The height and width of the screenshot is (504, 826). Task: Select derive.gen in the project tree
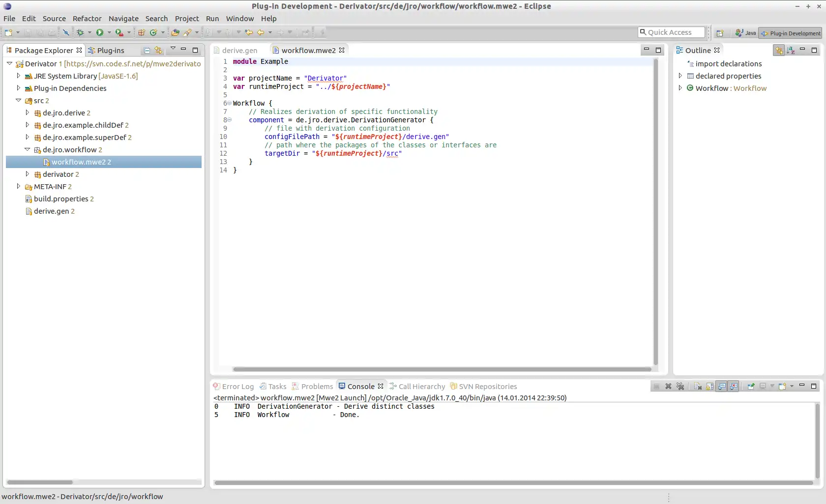[50, 211]
